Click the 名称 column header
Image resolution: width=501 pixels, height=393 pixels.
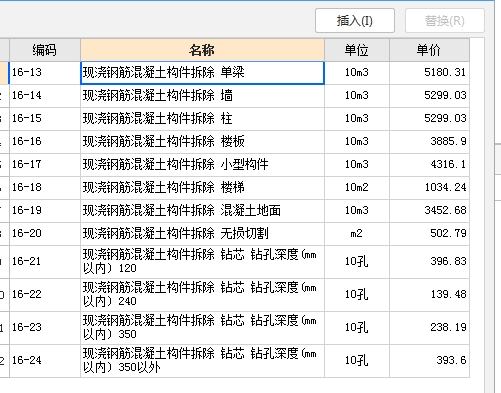(x=202, y=50)
